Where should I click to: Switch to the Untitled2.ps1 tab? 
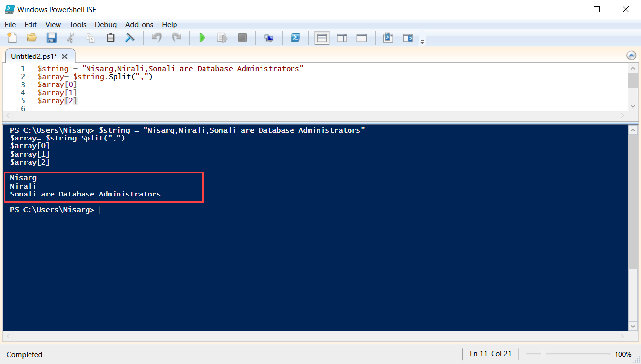tap(34, 56)
